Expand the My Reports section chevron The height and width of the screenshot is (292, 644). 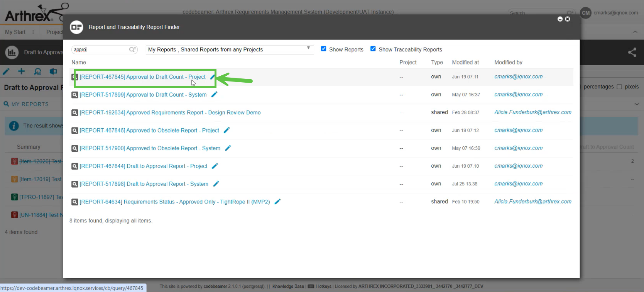637,104
